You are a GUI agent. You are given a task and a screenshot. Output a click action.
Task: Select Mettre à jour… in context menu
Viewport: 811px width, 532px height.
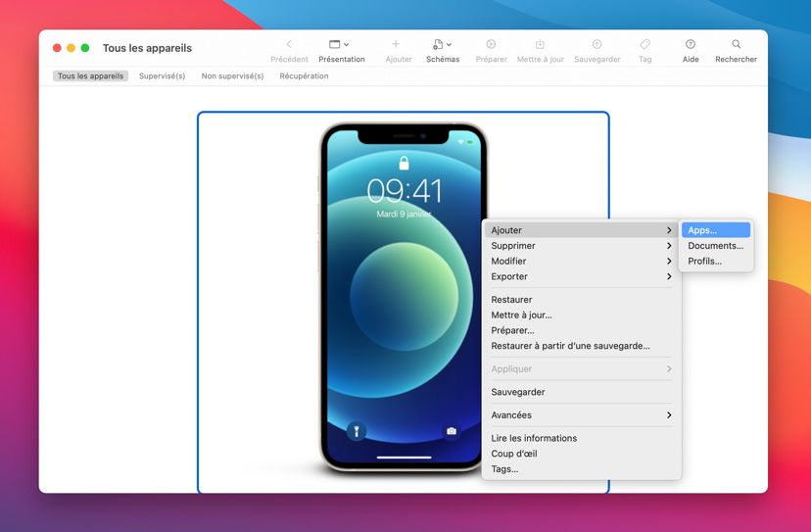tap(582, 315)
